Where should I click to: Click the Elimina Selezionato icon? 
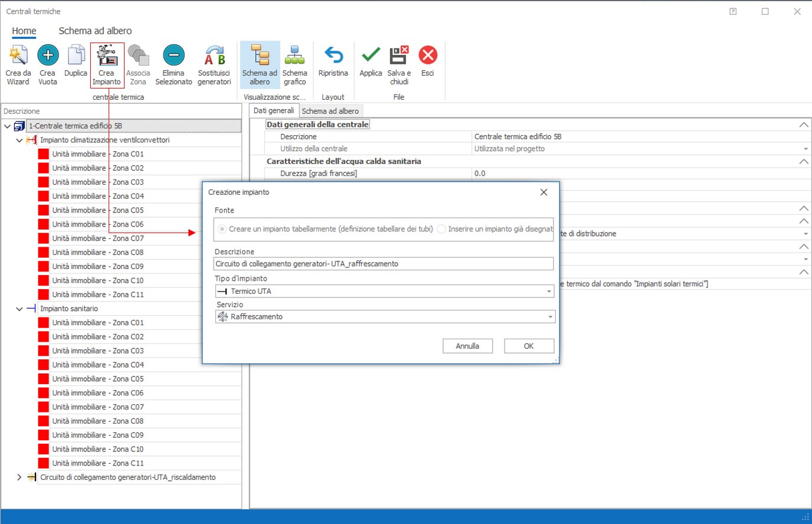click(x=173, y=55)
